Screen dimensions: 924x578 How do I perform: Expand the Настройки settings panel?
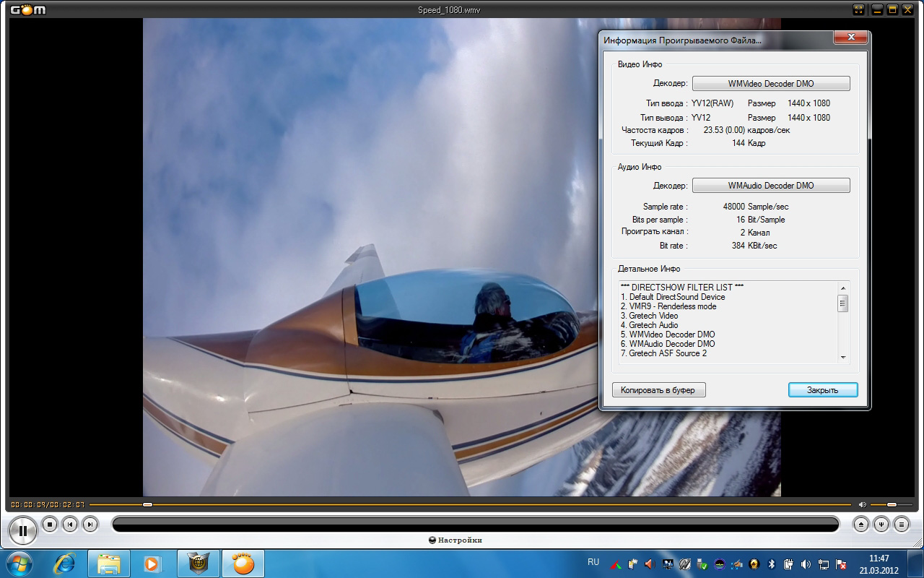[455, 540]
